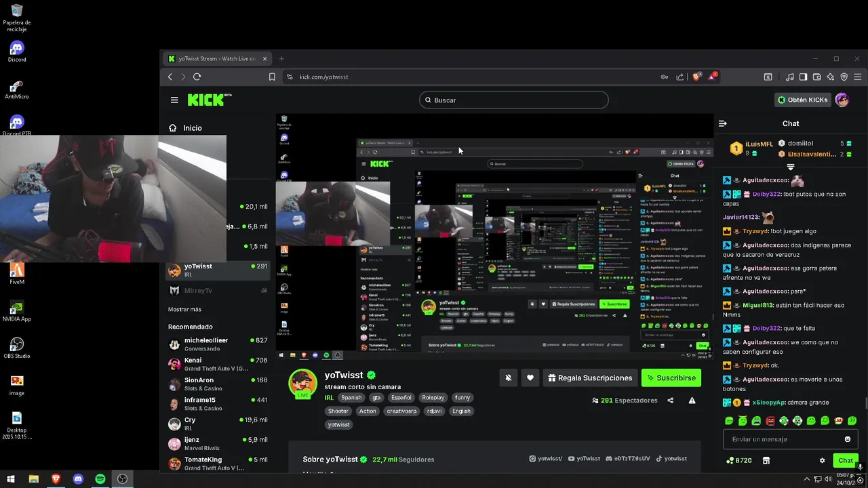Select the Shooter tag
The image size is (868, 488).
click(338, 411)
